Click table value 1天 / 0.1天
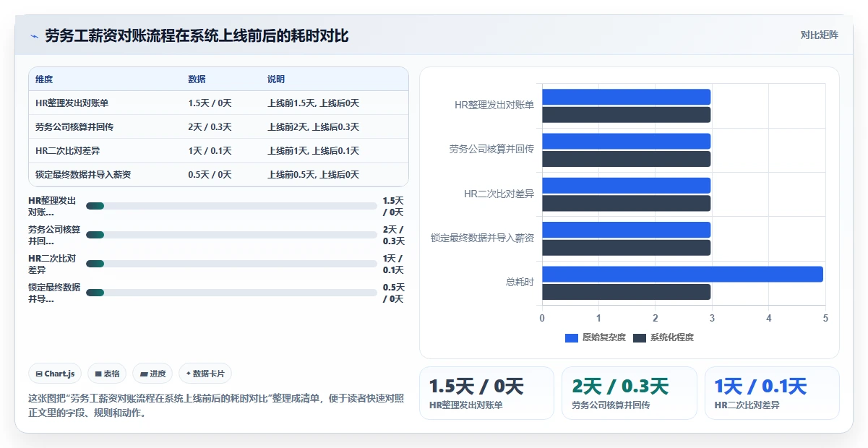 coord(210,151)
